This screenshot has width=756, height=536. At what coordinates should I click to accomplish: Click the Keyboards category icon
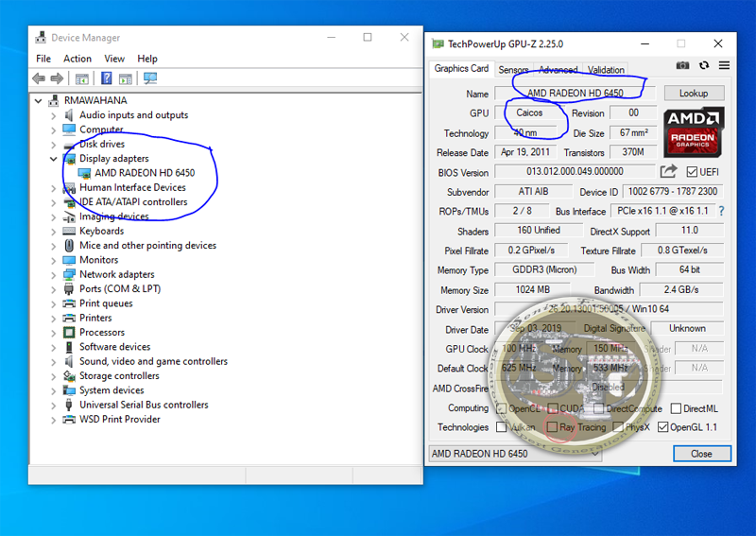pyautogui.click(x=69, y=231)
